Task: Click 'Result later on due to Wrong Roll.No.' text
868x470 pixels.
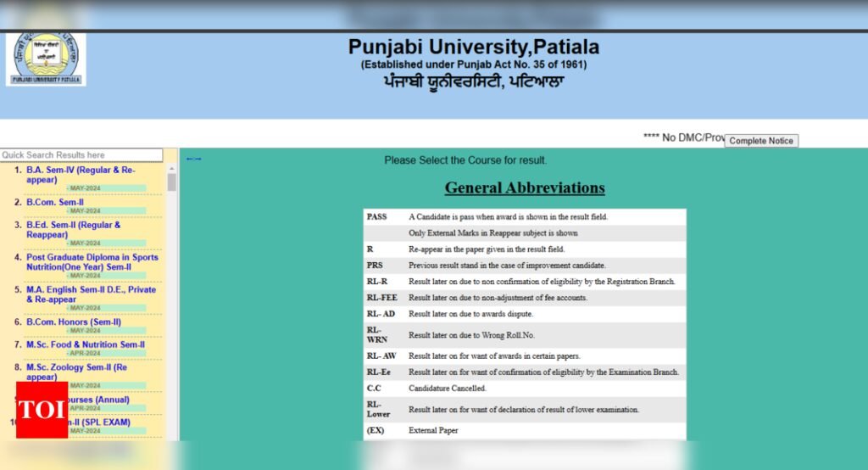Action: point(471,335)
